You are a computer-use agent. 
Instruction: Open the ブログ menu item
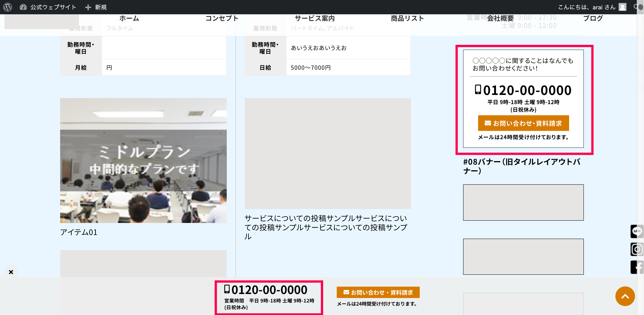(593, 18)
